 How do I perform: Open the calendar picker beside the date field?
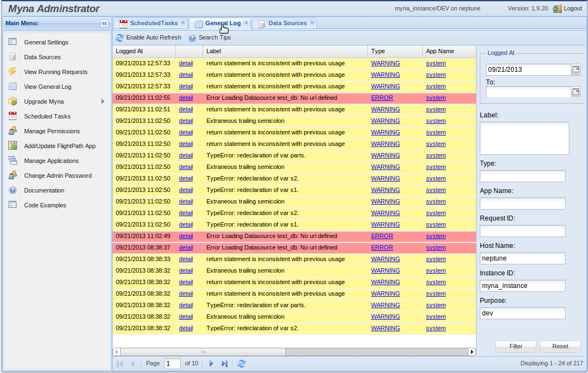click(575, 69)
